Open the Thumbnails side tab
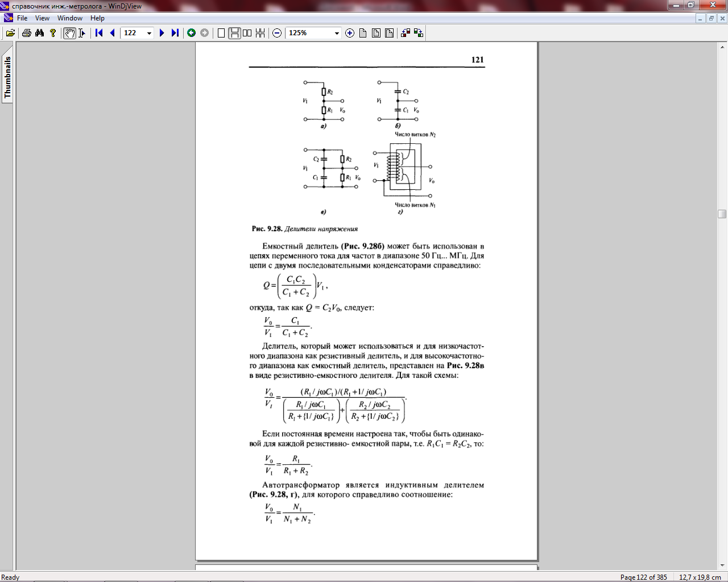The image size is (728, 582). click(x=7, y=78)
